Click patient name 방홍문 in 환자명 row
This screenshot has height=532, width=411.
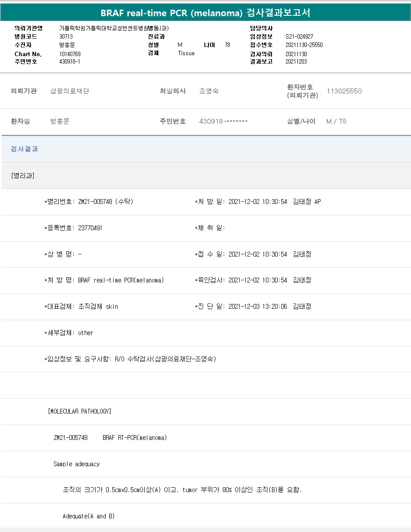click(60, 121)
